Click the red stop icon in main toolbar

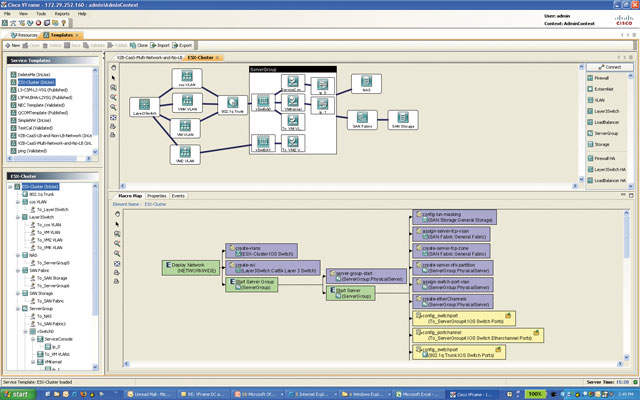(38, 23)
